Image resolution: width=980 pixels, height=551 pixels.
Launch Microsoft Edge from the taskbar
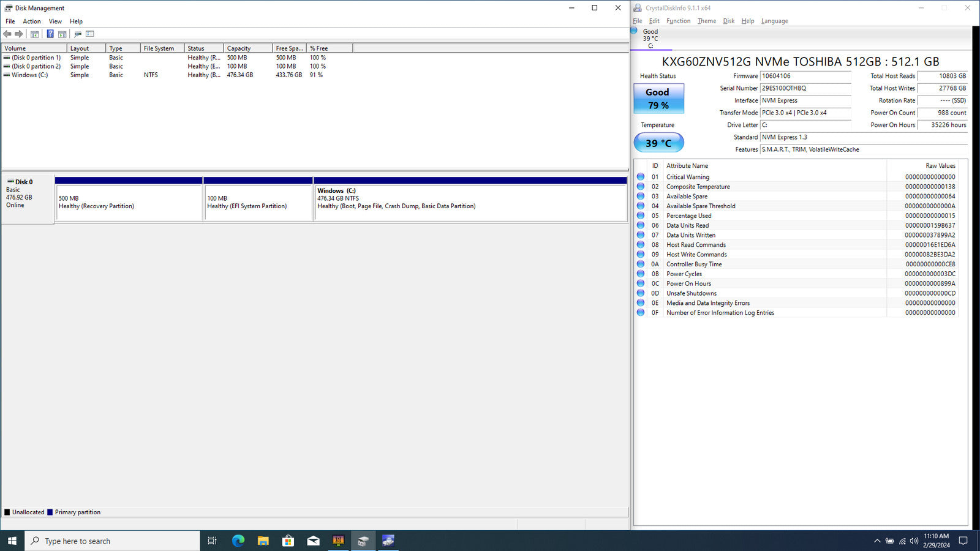pos(238,541)
